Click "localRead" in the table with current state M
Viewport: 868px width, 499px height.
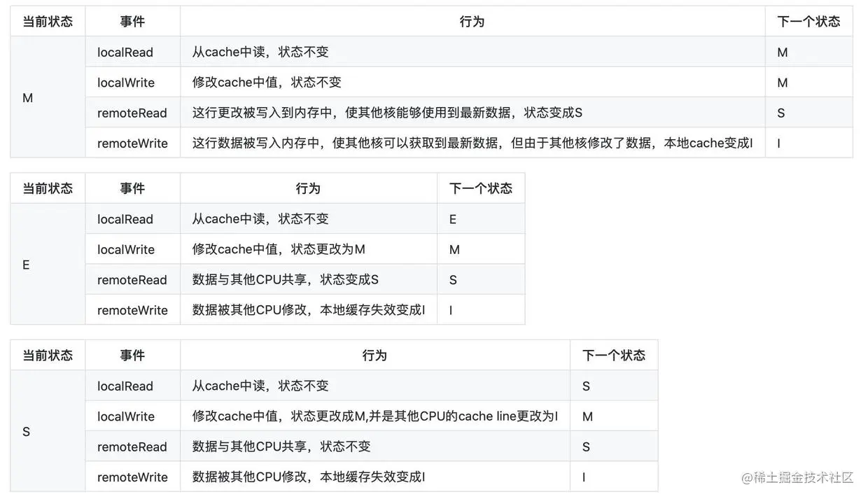125,52
